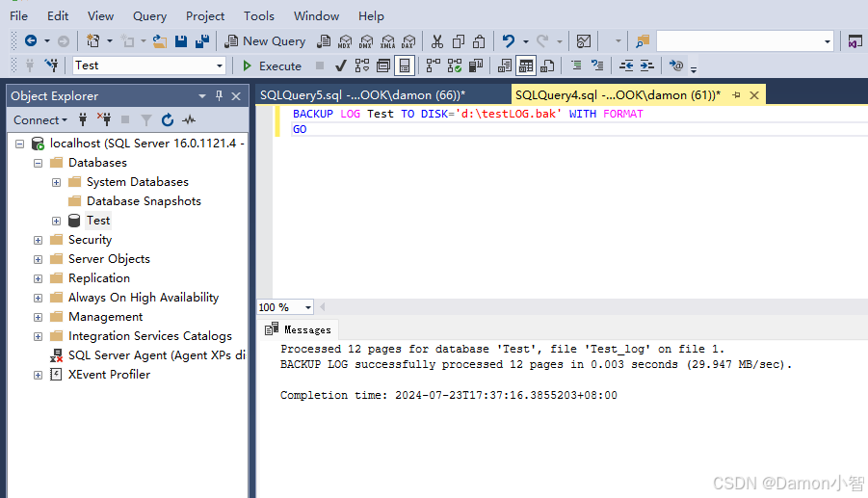Toggle Include Client Statistics
The width and height of the screenshot is (868, 498).
(476, 66)
